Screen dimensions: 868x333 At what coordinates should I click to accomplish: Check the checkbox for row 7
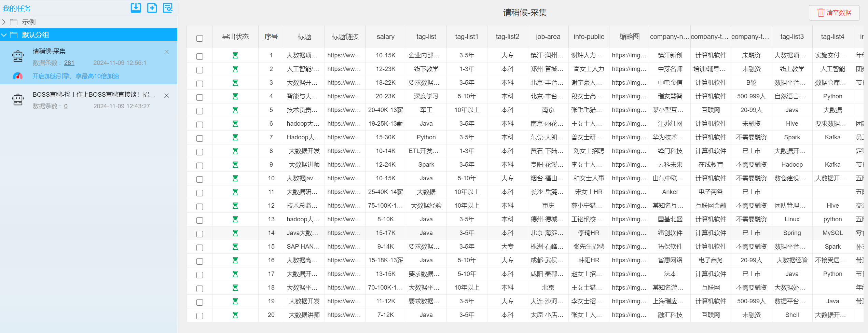pos(200,138)
